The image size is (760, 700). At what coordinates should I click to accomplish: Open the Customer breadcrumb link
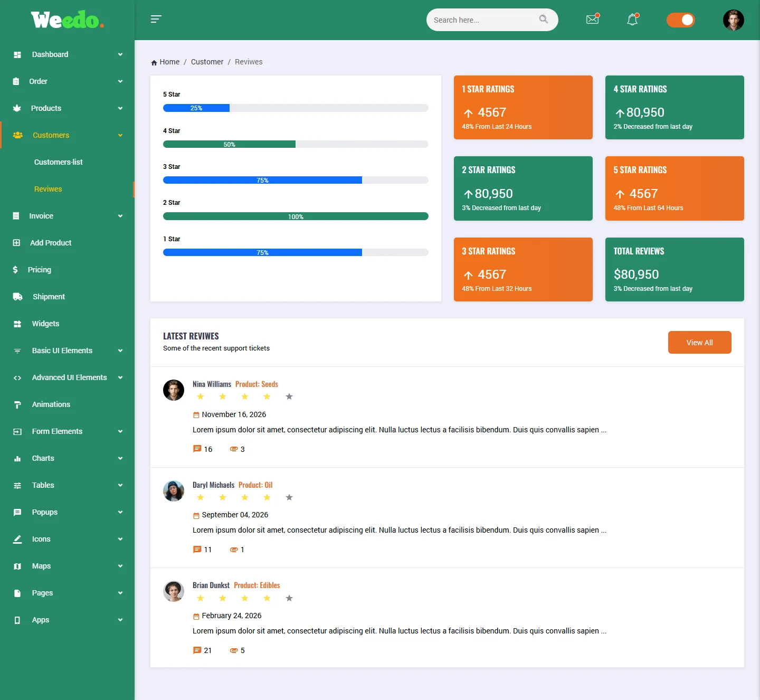coord(207,62)
